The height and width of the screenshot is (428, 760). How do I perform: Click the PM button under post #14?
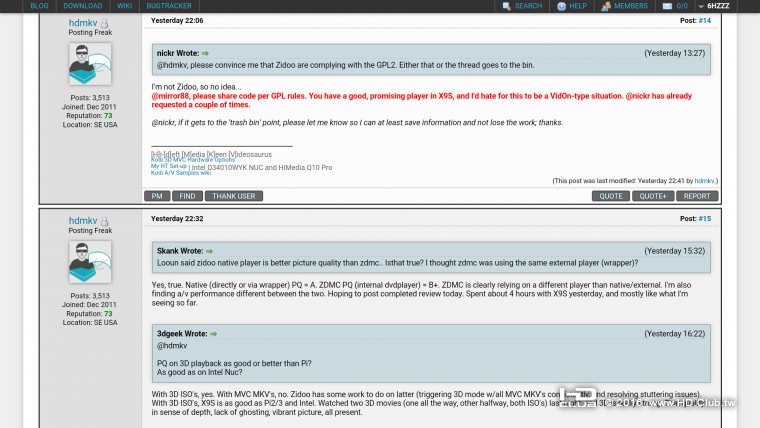click(157, 196)
